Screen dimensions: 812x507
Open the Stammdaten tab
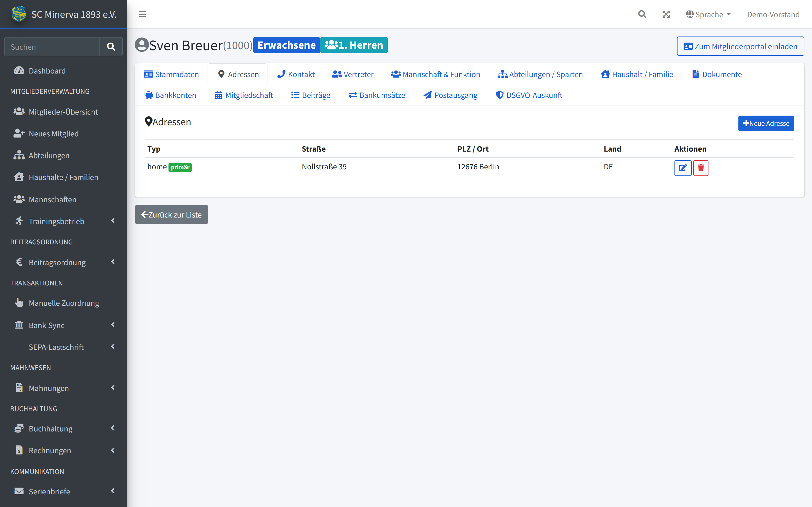(x=172, y=74)
